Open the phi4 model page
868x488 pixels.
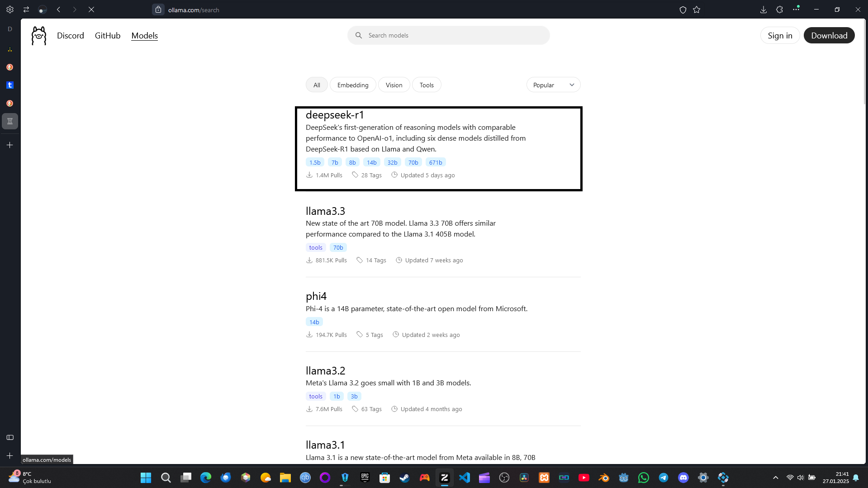click(x=316, y=296)
